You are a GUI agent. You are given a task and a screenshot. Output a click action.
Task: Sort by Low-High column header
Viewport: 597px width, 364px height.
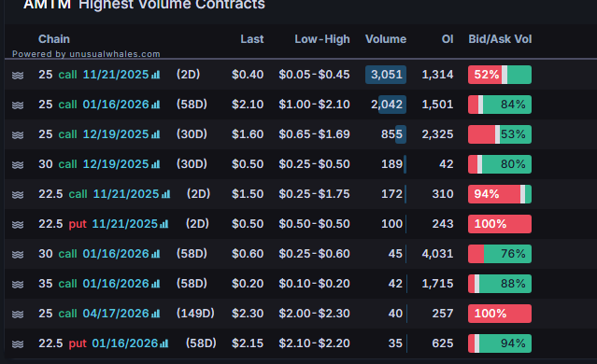click(x=322, y=39)
